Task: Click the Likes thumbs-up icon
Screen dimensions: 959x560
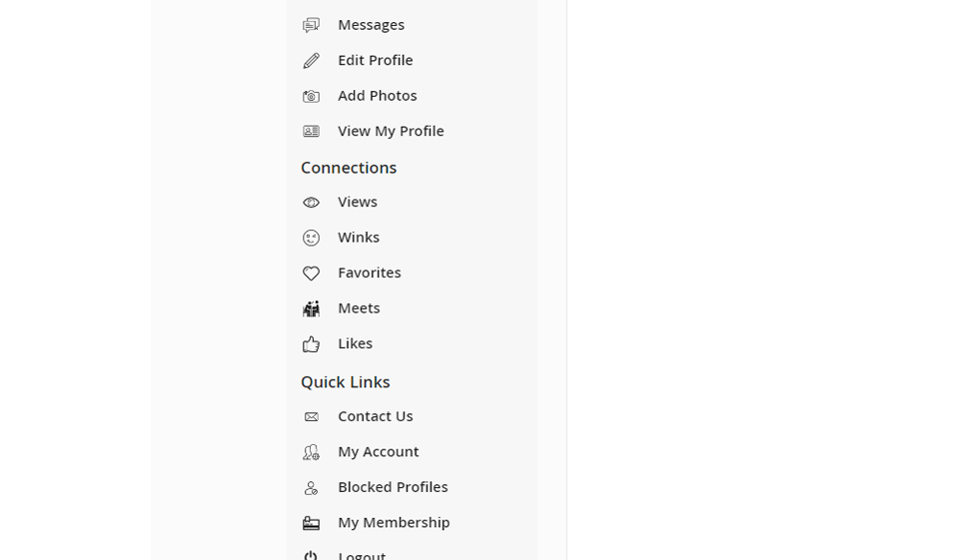Action: (x=312, y=344)
